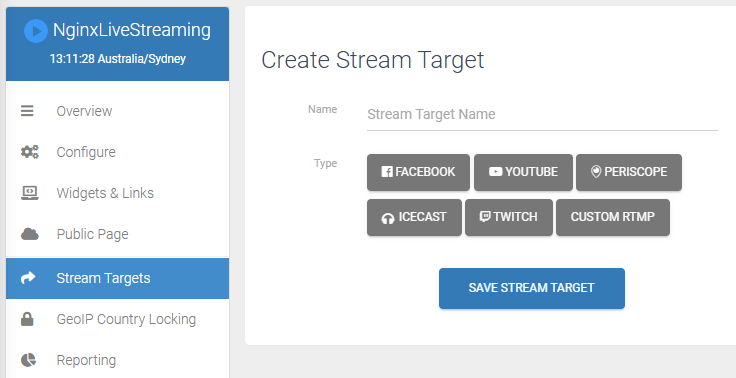The width and height of the screenshot is (736, 378).
Task: Click the 13:11:28 Australia/Sydney time text
Action: (x=118, y=59)
